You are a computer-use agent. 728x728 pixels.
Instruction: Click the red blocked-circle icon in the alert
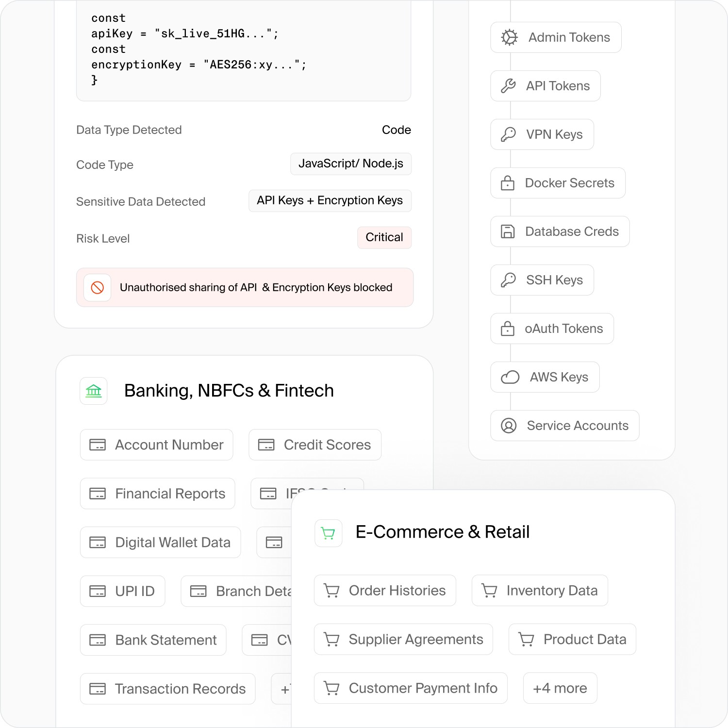coord(98,288)
